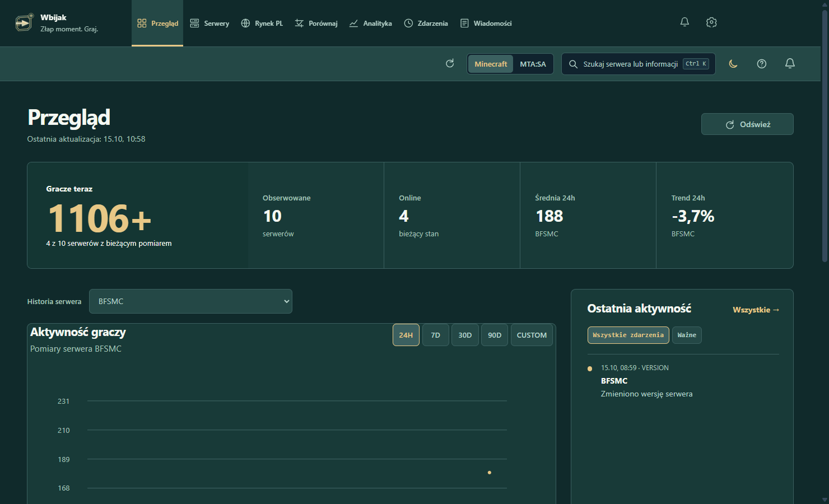Toggle dark mode moon icon

(x=733, y=64)
